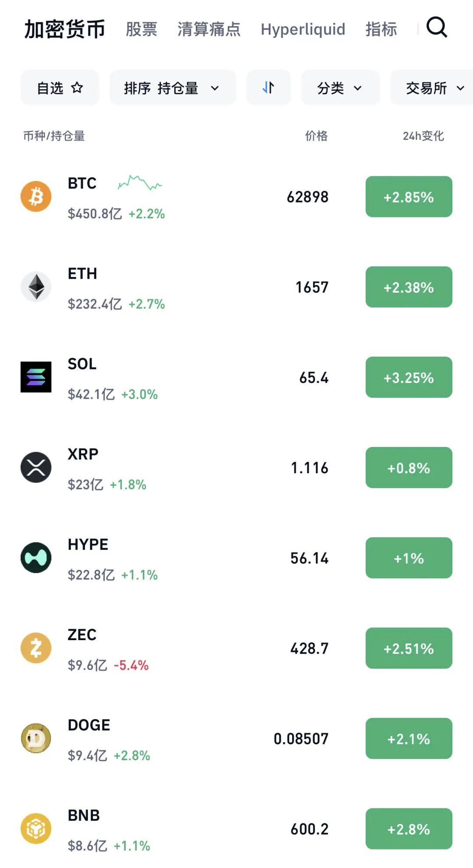Expand the 排序 持仓量 sort dropdown

173,88
